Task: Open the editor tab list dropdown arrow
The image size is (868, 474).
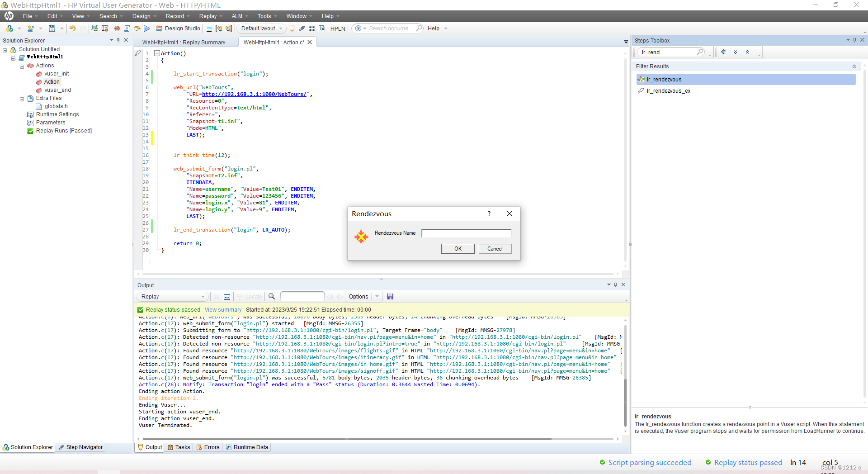Action: (x=626, y=42)
